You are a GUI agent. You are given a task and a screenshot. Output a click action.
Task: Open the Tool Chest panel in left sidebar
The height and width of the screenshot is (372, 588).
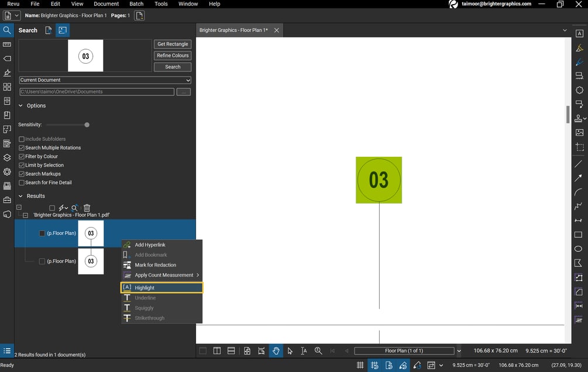6,200
